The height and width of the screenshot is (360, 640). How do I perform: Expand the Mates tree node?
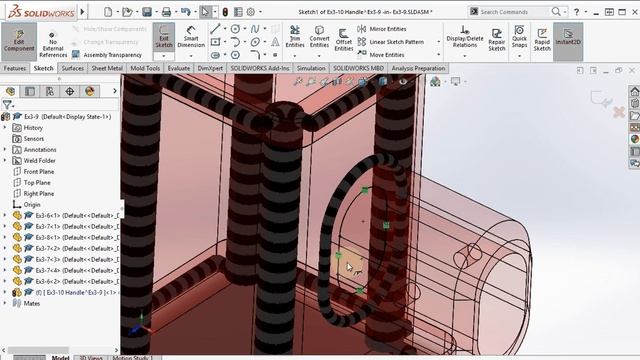5,303
